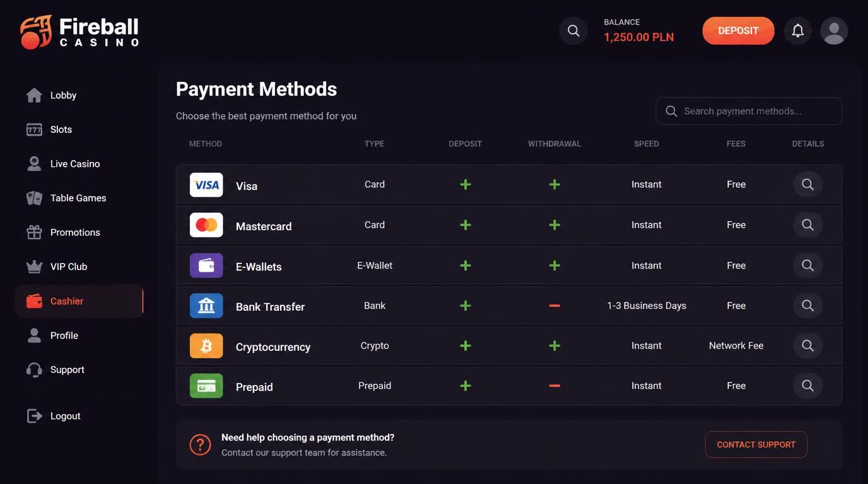Click the Fireball Casino logo
The image size is (868, 484).
tap(79, 32)
